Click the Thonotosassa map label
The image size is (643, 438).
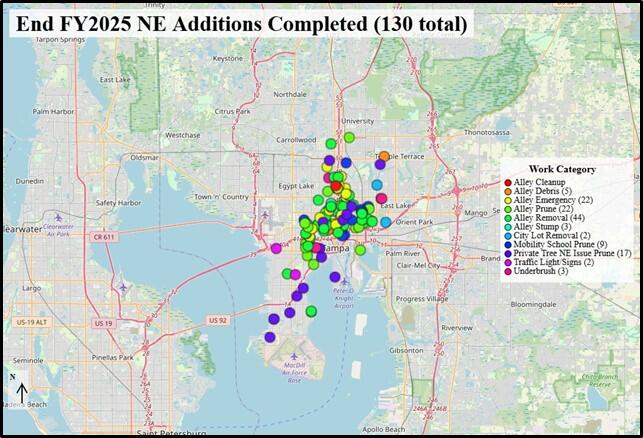pos(487,132)
